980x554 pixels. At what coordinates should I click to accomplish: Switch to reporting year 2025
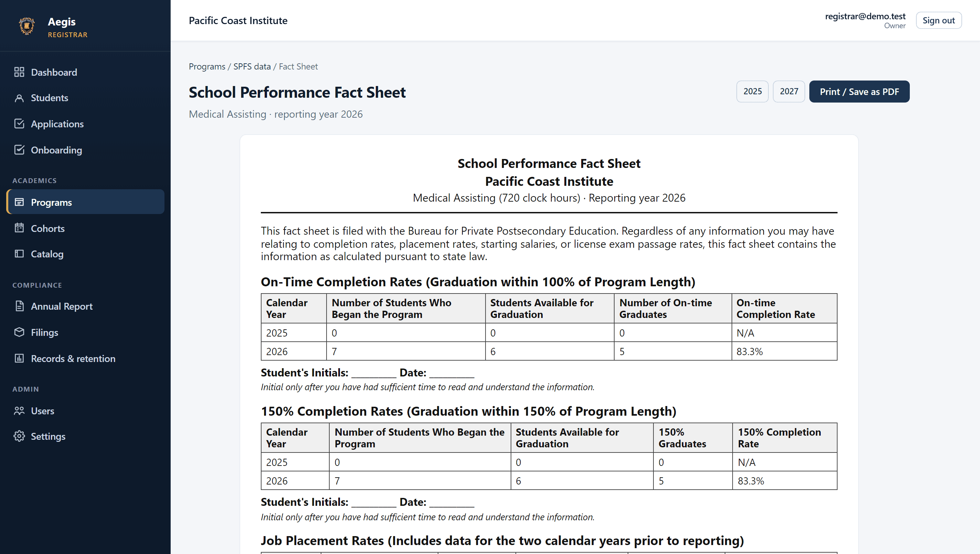752,91
